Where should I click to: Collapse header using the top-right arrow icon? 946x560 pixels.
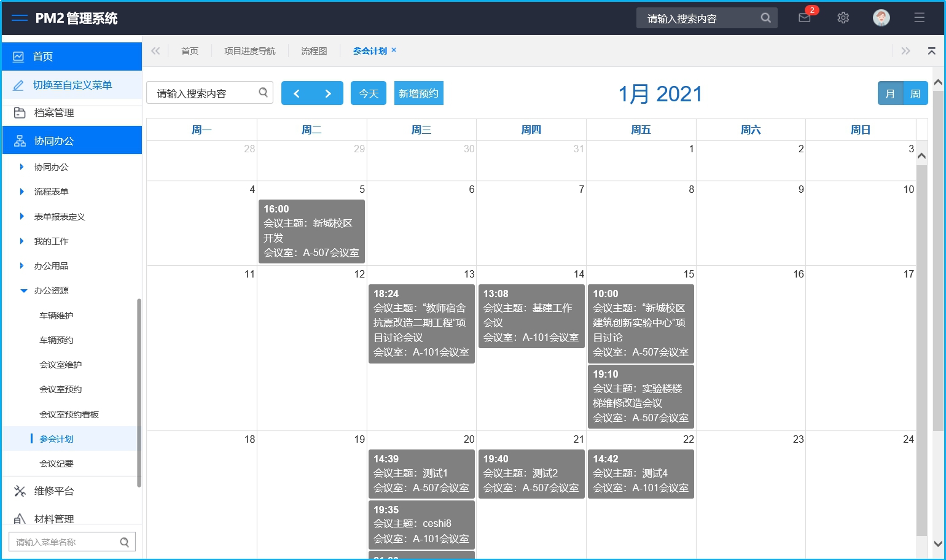931,51
